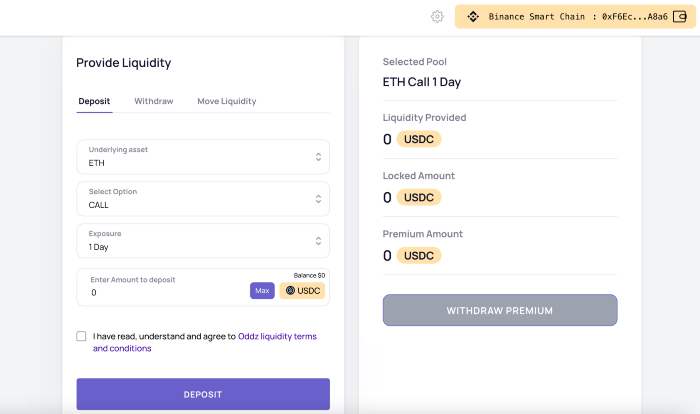This screenshot has height=414, width=700.
Task: Switch to the Withdraw tab
Action: 154,101
